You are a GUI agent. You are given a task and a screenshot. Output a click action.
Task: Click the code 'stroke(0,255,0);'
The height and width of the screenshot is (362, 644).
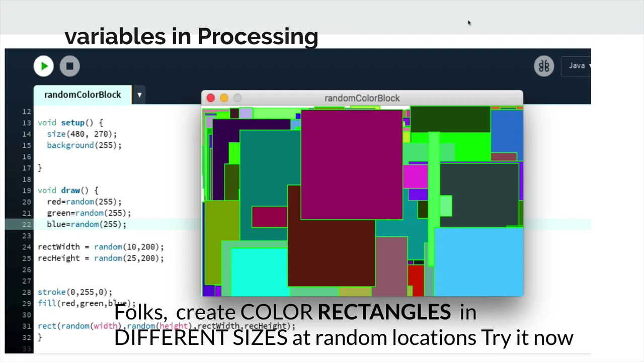tap(75, 292)
